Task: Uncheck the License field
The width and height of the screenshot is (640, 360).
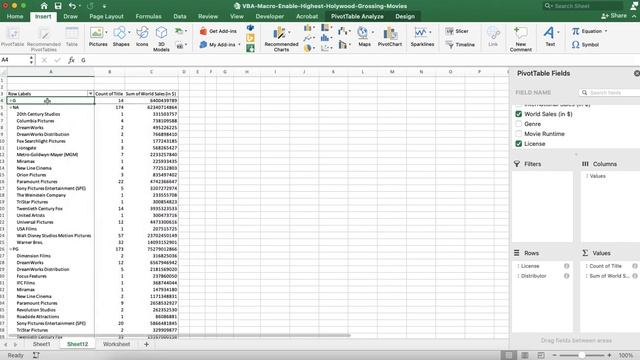Action: coord(519,144)
